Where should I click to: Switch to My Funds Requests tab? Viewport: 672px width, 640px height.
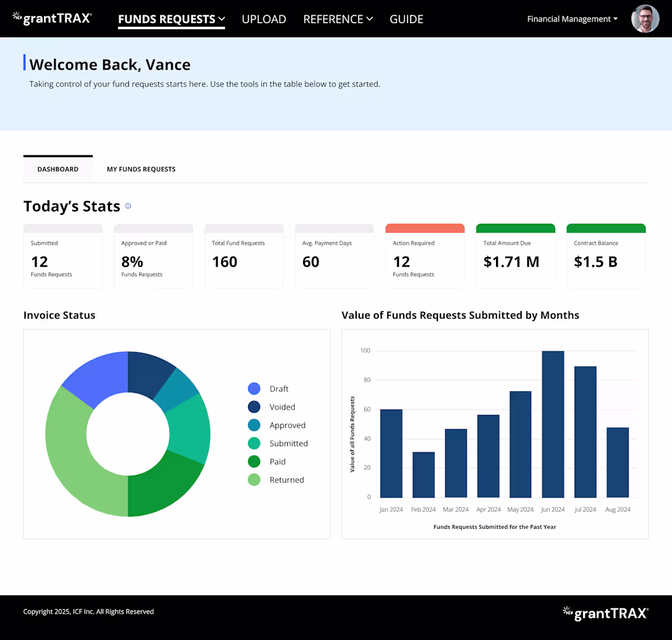pyautogui.click(x=141, y=169)
